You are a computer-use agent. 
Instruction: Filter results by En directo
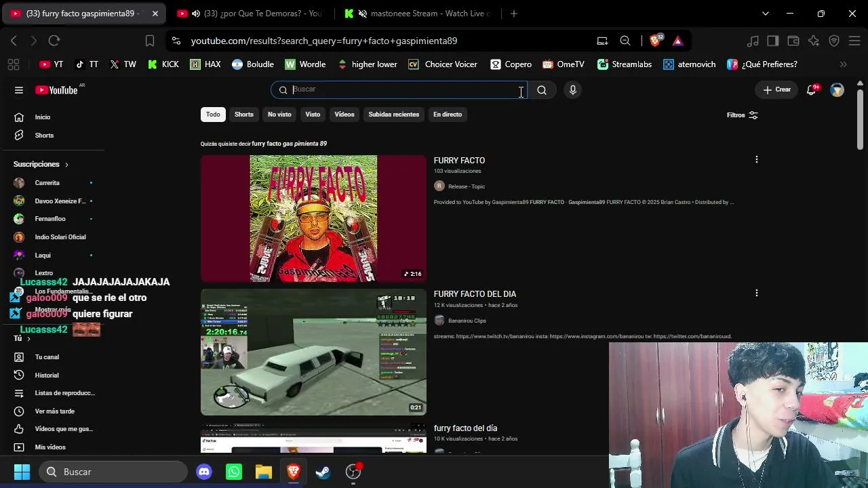[x=448, y=115]
